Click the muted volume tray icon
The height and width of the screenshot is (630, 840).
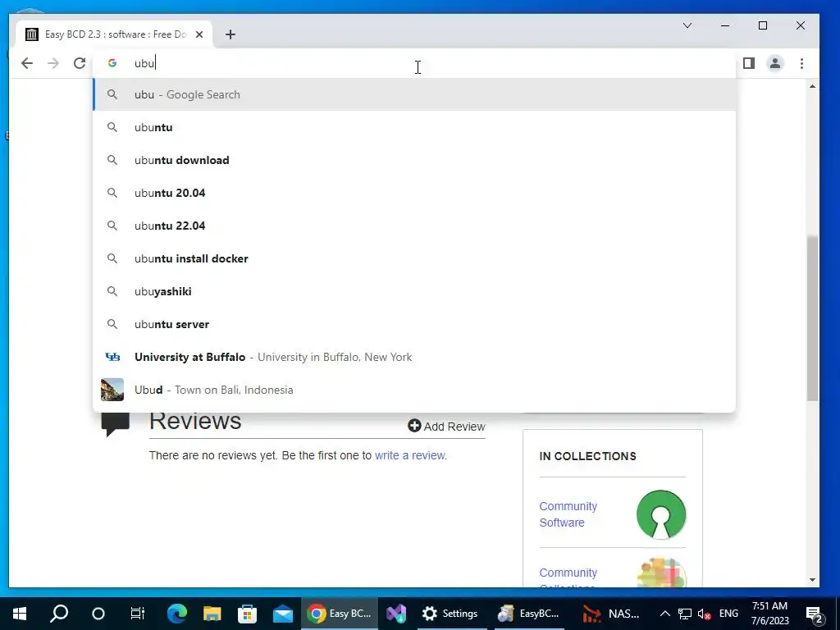(x=705, y=614)
